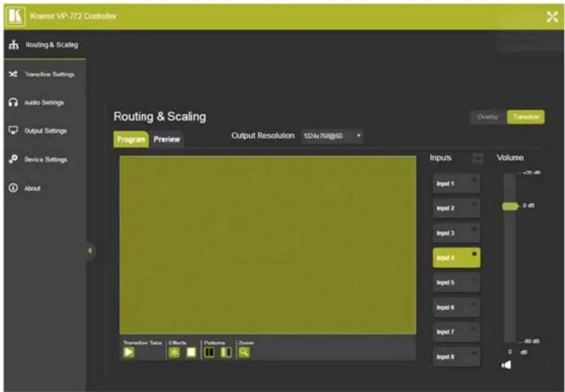Select the Input 8 button
The width and height of the screenshot is (565, 392).
click(457, 356)
